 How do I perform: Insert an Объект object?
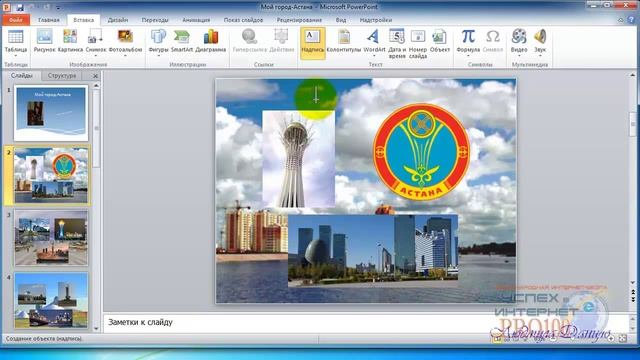(440, 41)
